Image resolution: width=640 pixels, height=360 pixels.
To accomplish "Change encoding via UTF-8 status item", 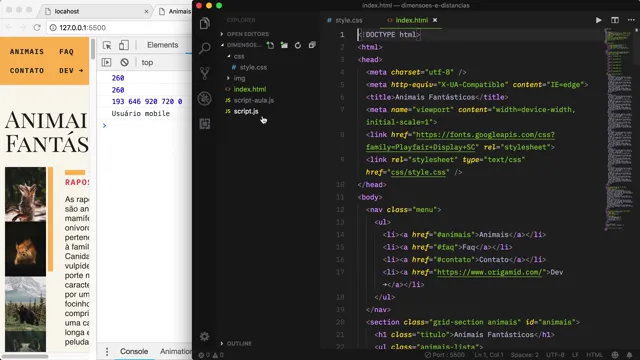I will tap(555, 355).
